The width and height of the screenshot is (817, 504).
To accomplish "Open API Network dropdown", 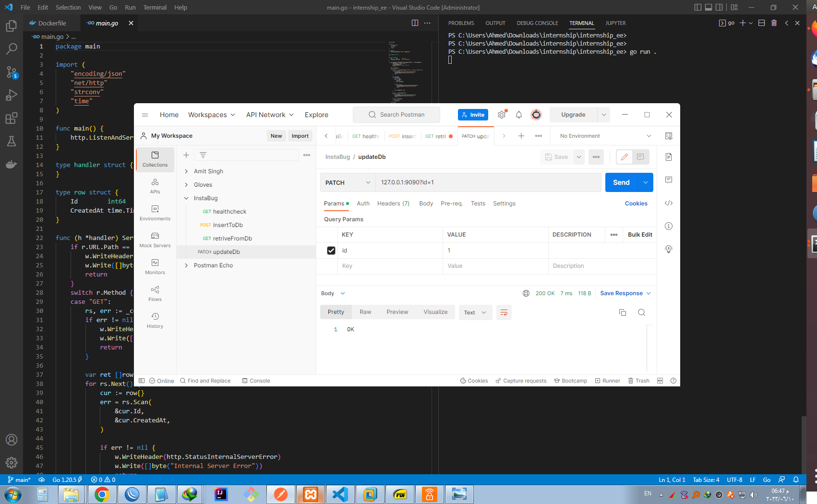I will [x=270, y=115].
